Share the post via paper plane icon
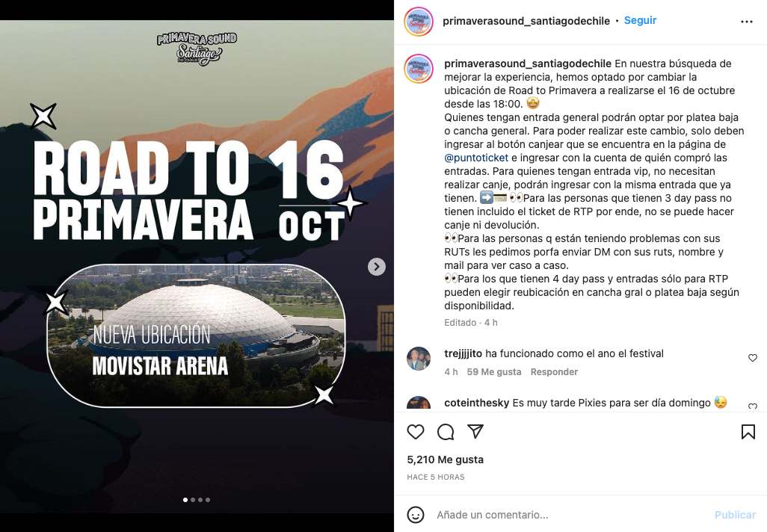The height and width of the screenshot is (532, 767). click(475, 431)
